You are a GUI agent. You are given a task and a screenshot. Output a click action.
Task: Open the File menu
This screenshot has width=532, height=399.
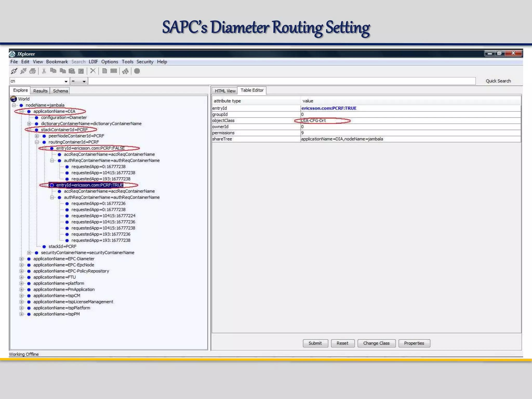click(14, 62)
